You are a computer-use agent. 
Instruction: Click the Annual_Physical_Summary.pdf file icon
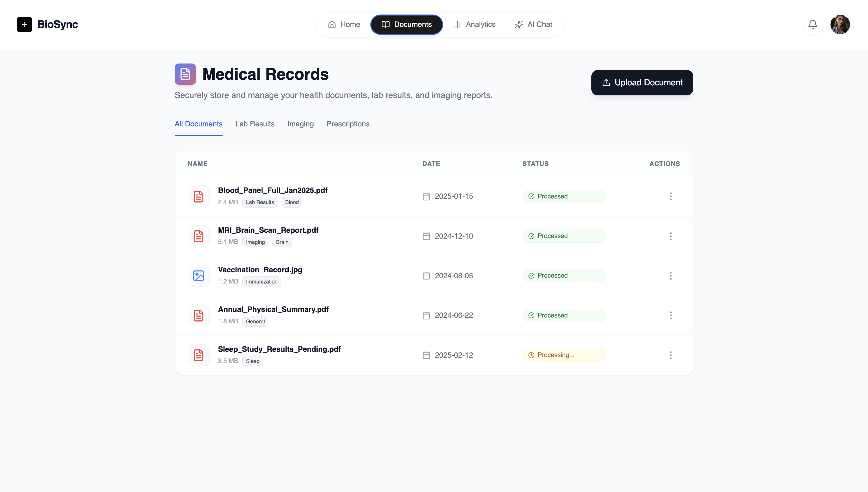point(199,315)
